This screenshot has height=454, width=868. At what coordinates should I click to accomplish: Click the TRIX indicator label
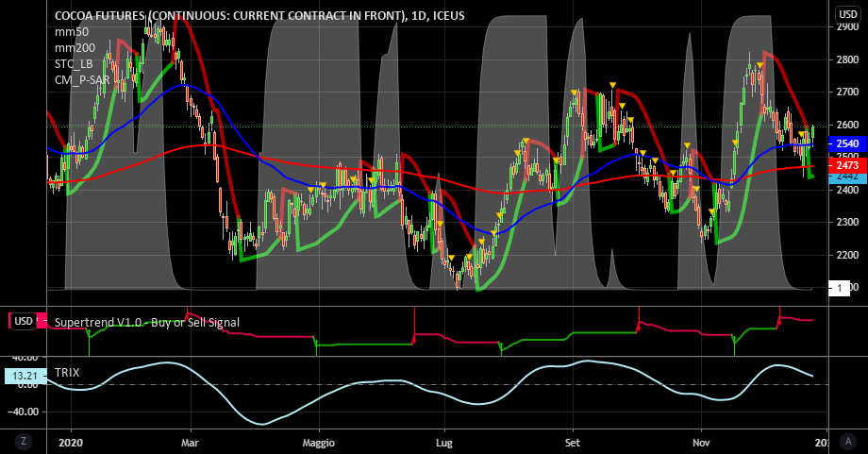[x=67, y=373]
